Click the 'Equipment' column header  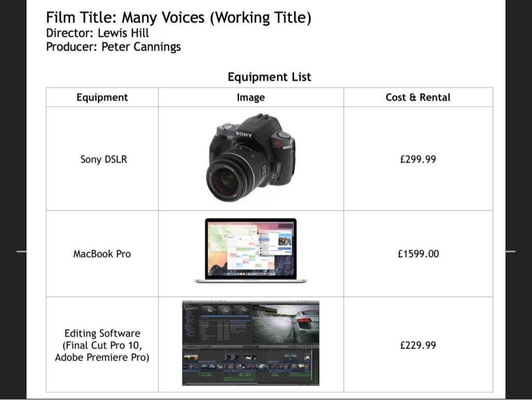coord(102,97)
